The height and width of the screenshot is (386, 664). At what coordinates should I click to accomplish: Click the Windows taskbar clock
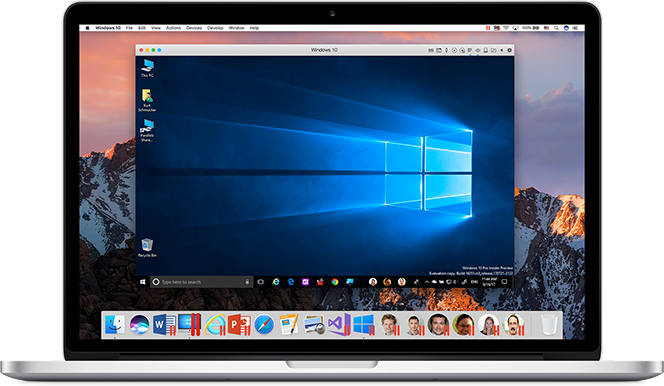pyautogui.click(x=489, y=282)
